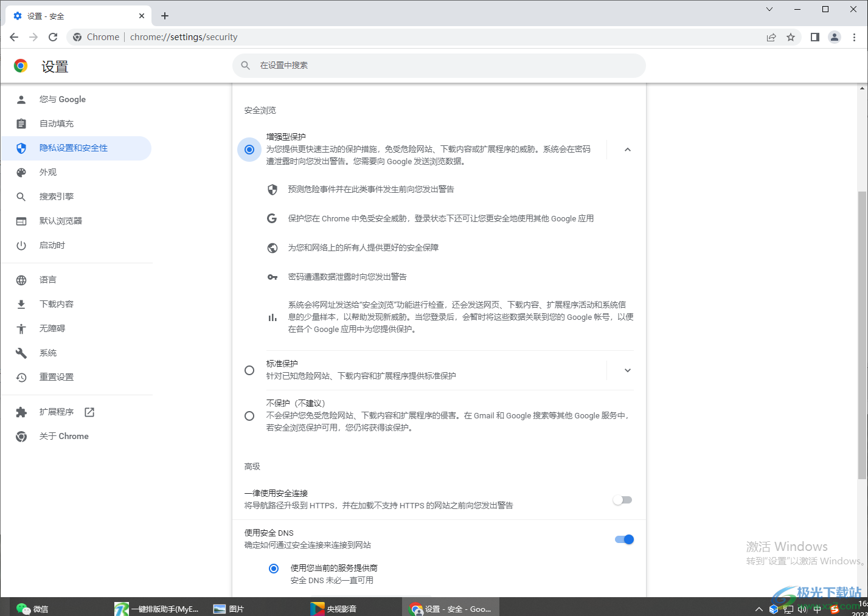Click the browser back arrow
The image size is (868, 616).
pos(14,37)
